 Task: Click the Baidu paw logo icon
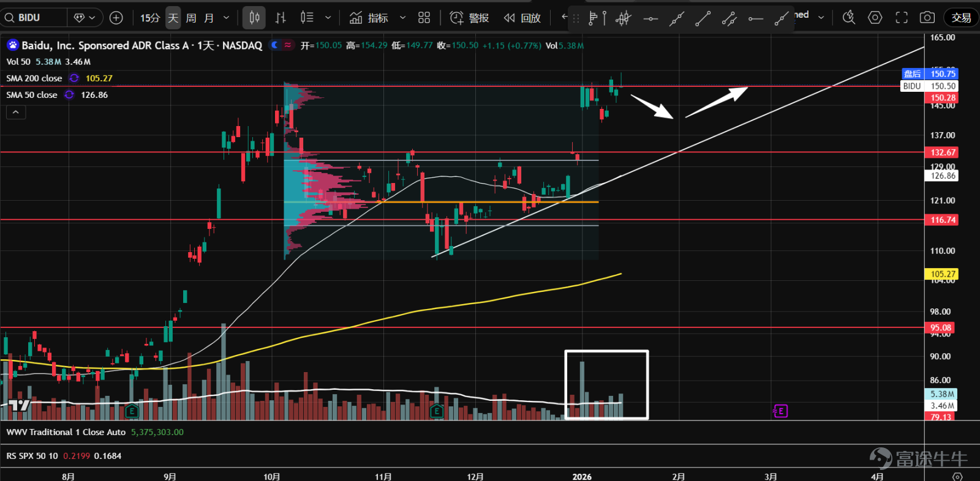[12, 45]
